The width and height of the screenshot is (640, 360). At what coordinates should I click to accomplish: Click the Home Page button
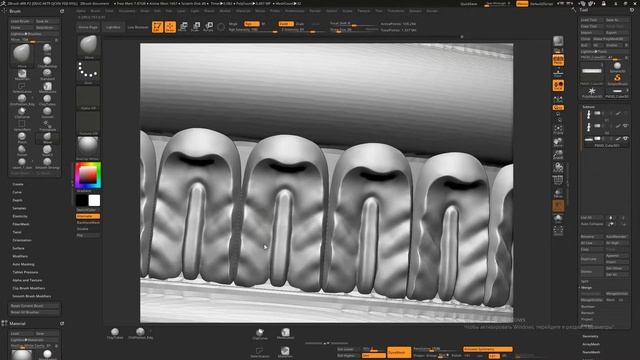88,27
